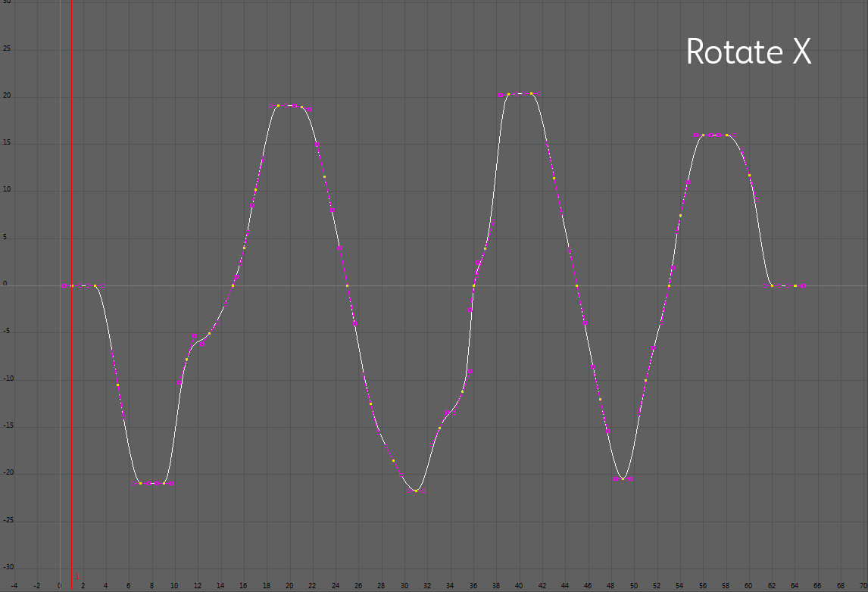The image size is (868, 592).
Task: Select the zero-crossing keyframe at frame 53
Action: pos(669,285)
